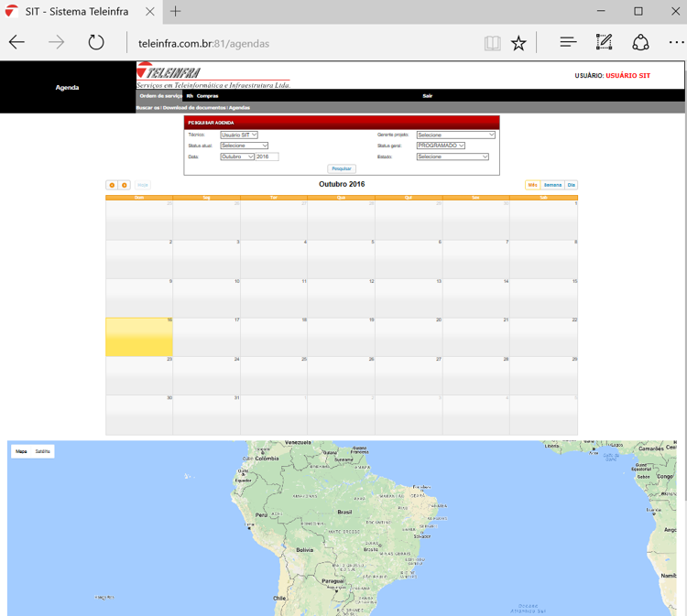Select day 31 cell in calendar
This screenshot has width=687, height=616.
coord(206,415)
